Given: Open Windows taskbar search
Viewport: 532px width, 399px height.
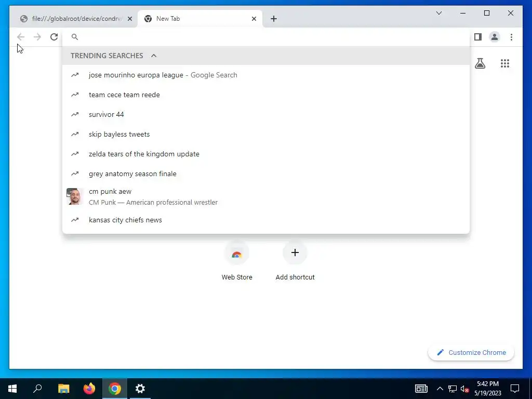Looking at the screenshot, I should click(37, 389).
